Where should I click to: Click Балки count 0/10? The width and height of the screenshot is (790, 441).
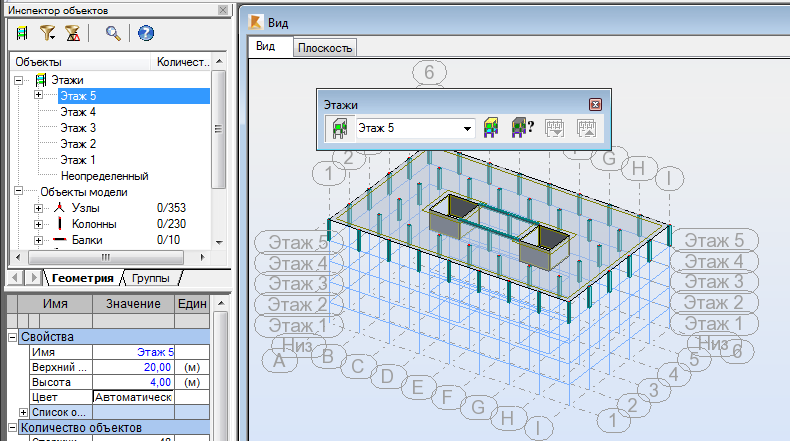point(168,240)
